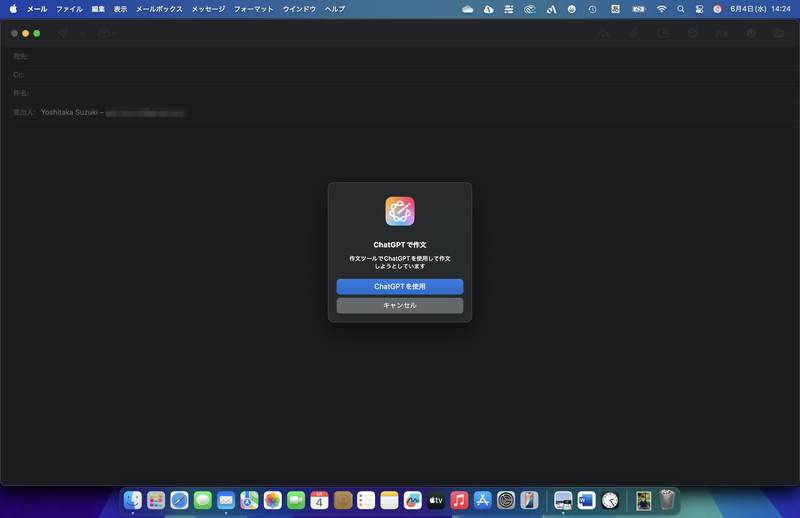Image resolution: width=800 pixels, height=518 pixels.
Task: Open Freeform from the Dock
Action: pyautogui.click(x=412, y=500)
